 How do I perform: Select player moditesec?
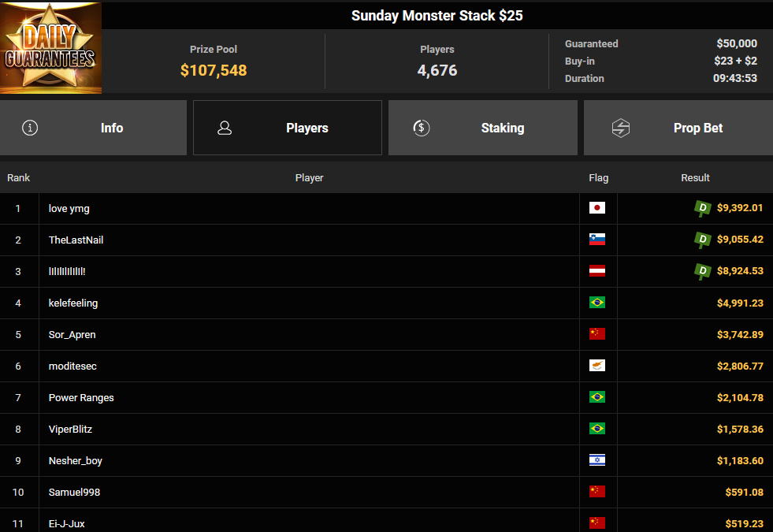[72, 366]
